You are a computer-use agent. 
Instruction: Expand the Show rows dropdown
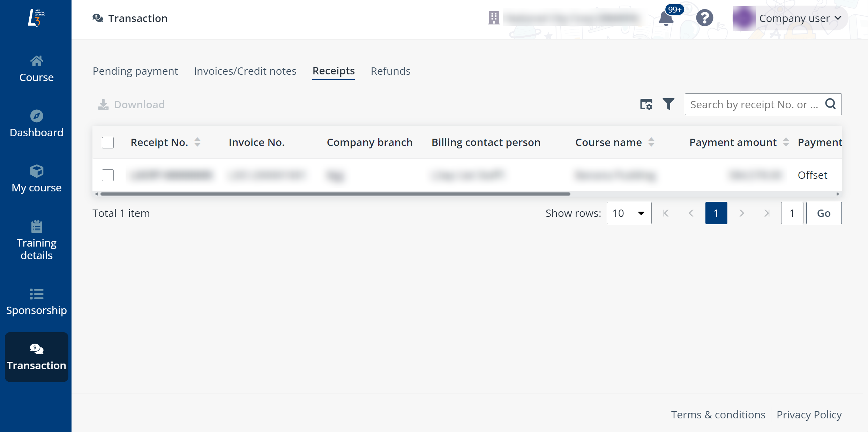(629, 213)
